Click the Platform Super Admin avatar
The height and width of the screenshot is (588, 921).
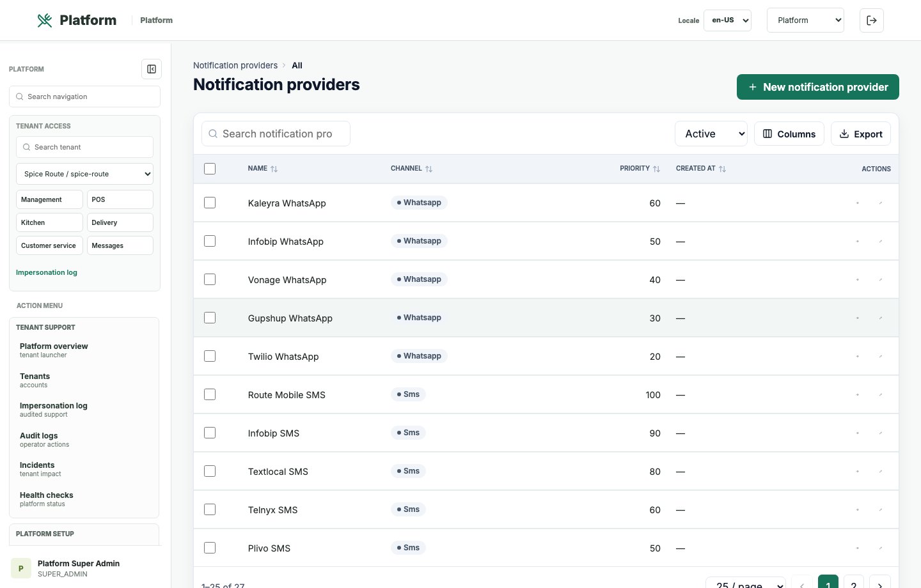(21, 568)
